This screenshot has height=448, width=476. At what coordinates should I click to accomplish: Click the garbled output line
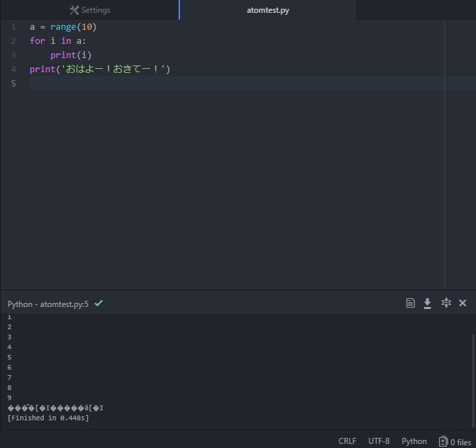click(x=55, y=408)
